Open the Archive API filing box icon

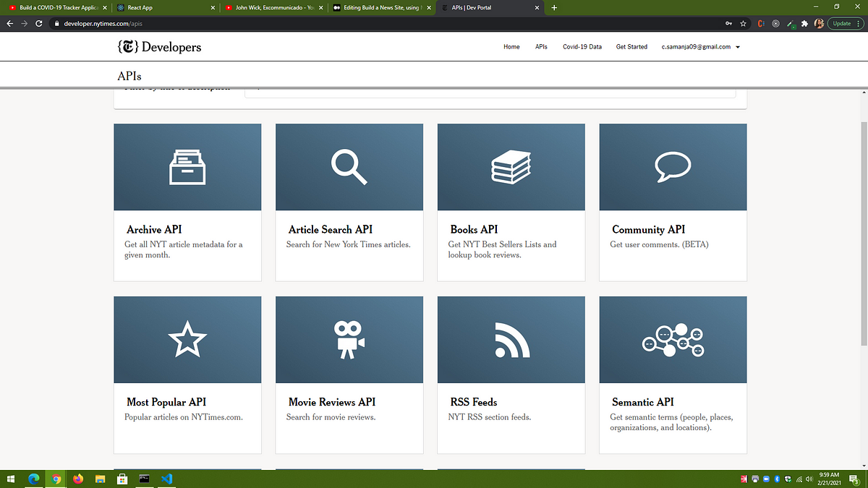(187, 167)
